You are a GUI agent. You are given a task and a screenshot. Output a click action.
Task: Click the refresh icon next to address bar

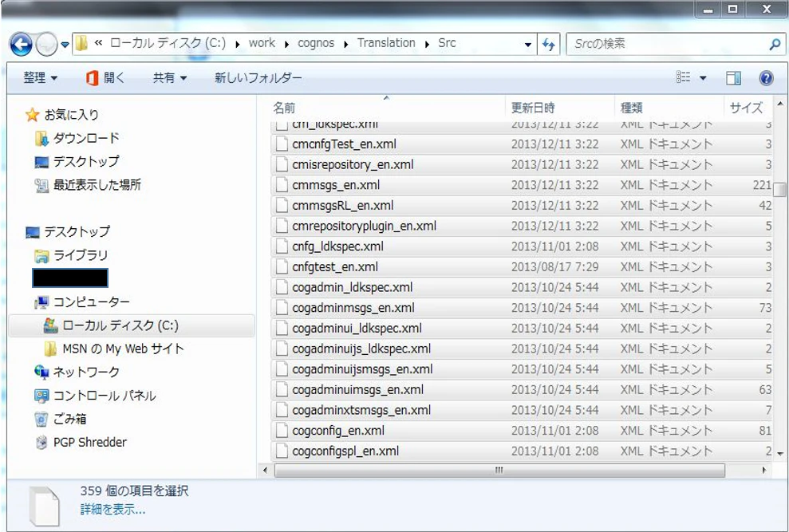click(549, 45)
